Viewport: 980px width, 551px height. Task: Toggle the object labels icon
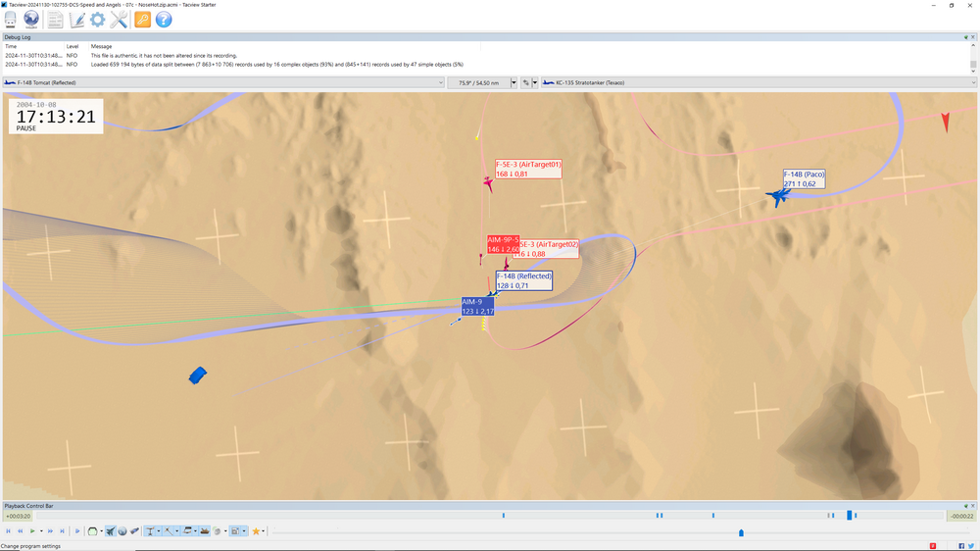[x=150, y=531]
